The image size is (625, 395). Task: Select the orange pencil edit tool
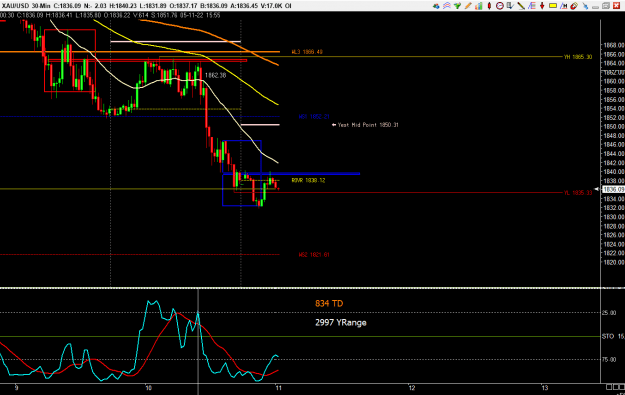coord(468,6)
